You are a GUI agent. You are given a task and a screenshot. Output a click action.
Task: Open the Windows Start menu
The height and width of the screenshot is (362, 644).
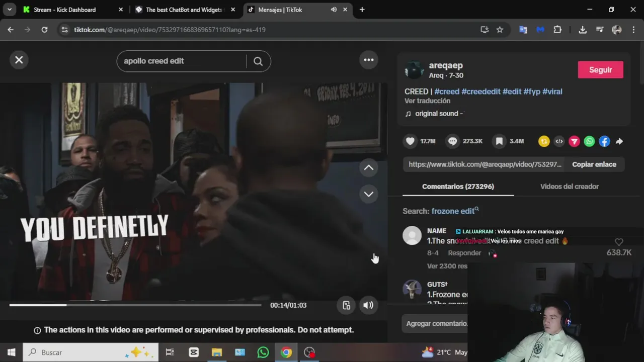tap(11, 352)
